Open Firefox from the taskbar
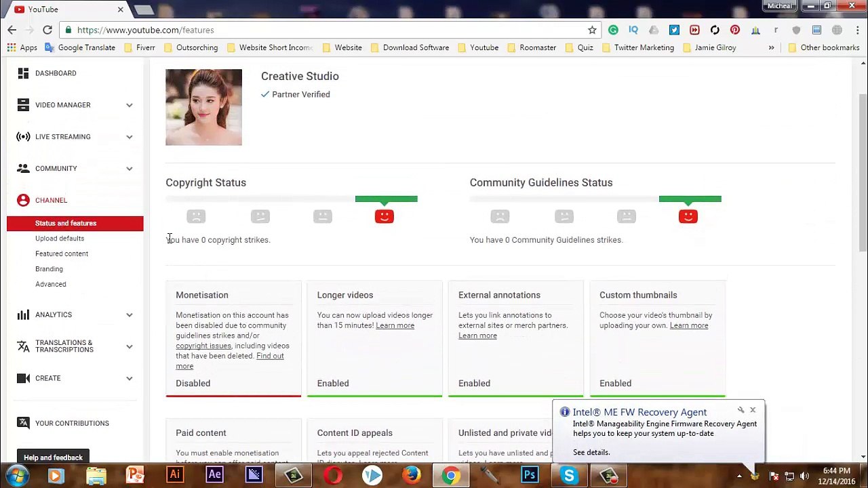This screenshot has height=488, width=868. pyautogui.click(x=411, y=476)
